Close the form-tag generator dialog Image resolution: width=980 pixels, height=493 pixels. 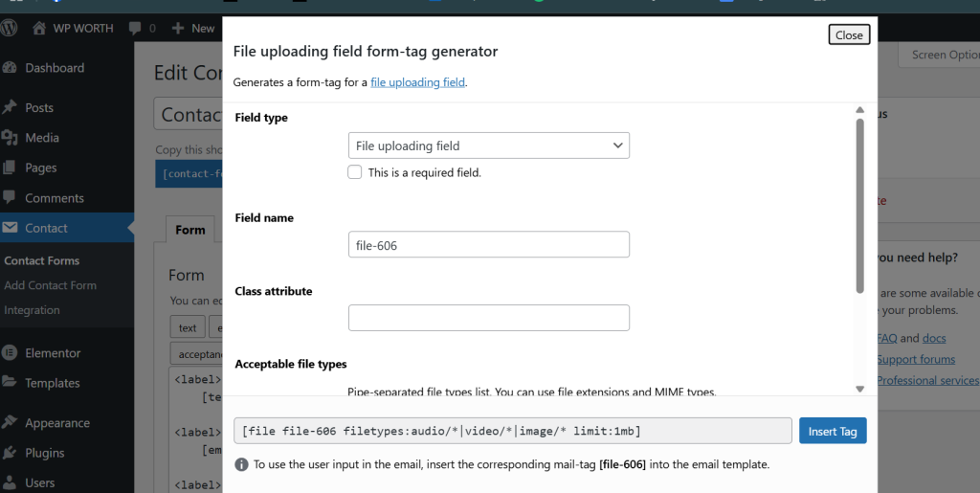click(849, 35)
